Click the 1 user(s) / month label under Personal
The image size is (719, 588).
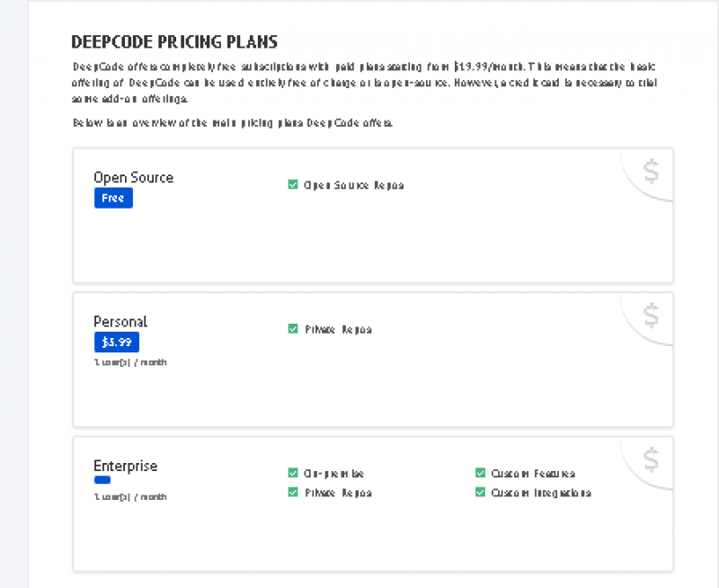[x=129, y=362]
